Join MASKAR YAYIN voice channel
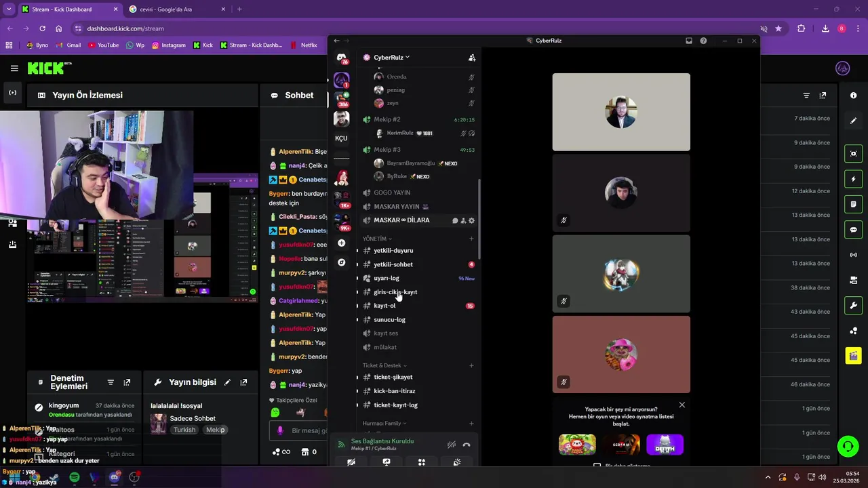This screenshot has height=488, width=868. click(x=417, y=207)
